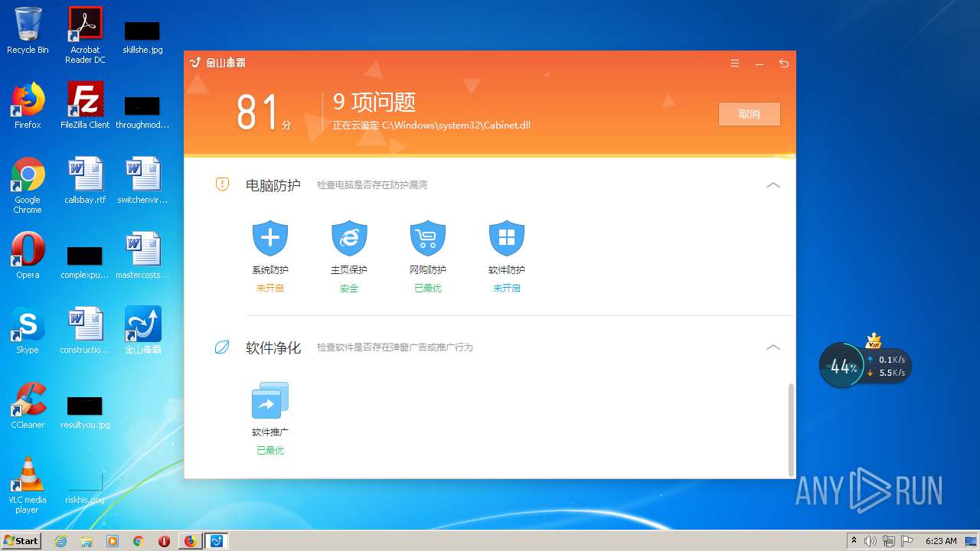Select callsbay.rtf file on desktop

(x=85, y=181)
